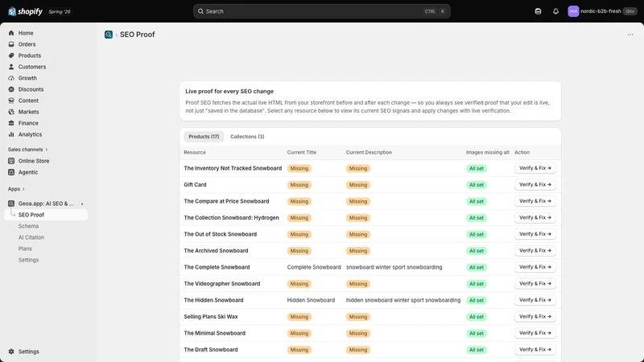This screenshot has height=362, width=644.
Task: Open the AI Citation page
Action: pyautogui.click(x=31, y=237)
